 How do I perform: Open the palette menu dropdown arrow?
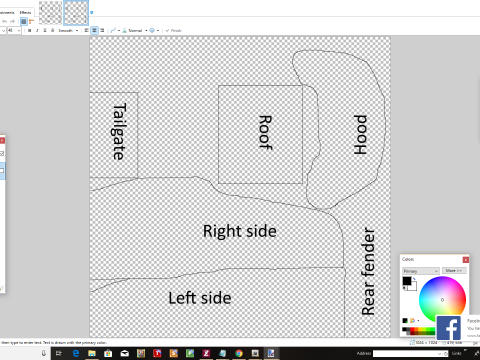click(x=418, y=321)
